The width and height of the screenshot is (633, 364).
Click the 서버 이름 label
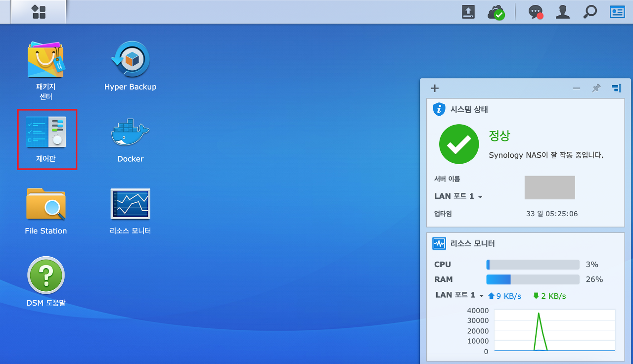(447, 179)
